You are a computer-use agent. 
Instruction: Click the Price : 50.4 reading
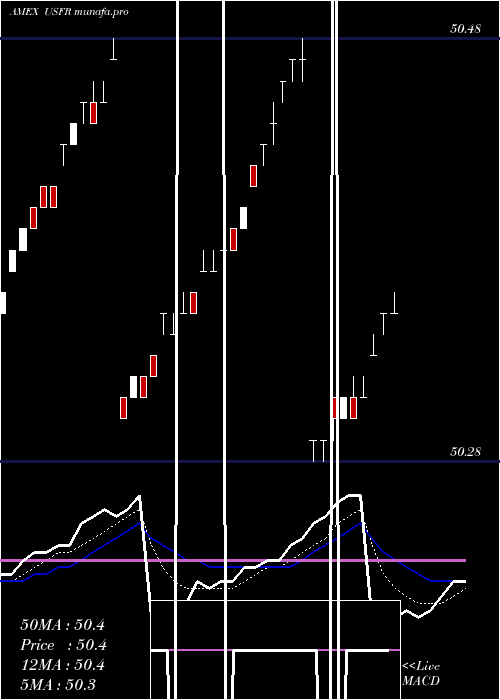coord(62,645)
